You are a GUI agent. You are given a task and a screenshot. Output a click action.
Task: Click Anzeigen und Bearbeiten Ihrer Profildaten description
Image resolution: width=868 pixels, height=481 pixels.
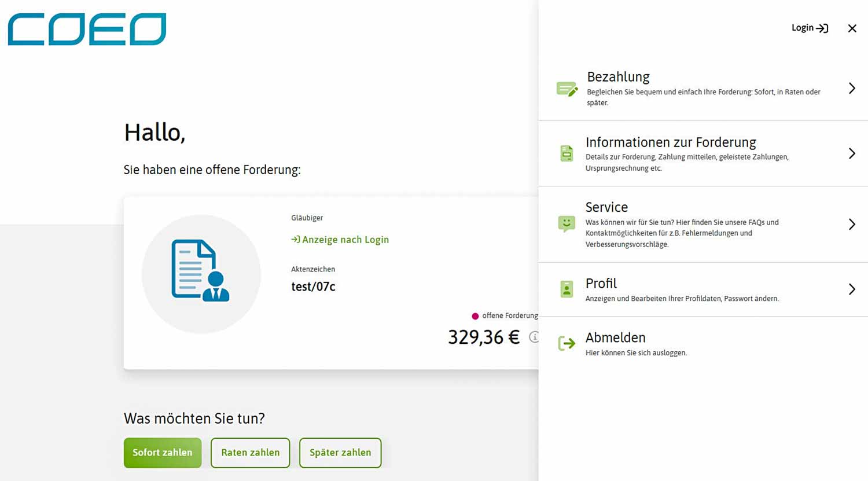[682, 299]
